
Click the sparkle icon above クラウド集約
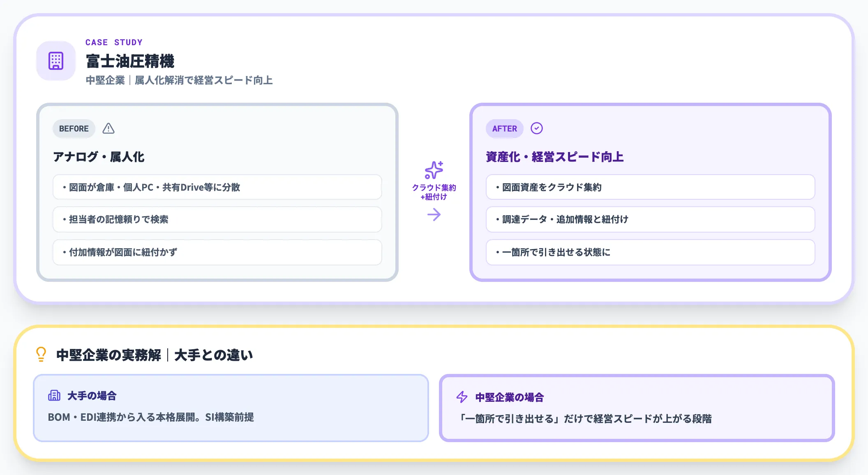tap(434, 170)
